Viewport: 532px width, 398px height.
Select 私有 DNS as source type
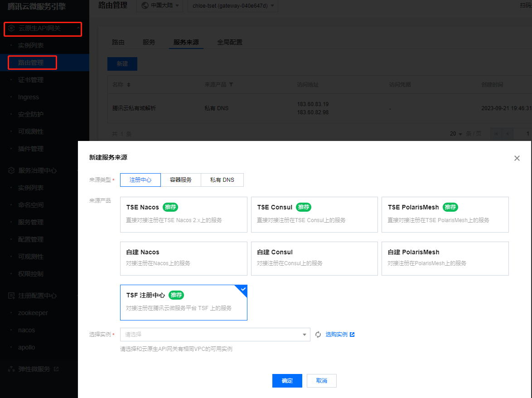click(x=222, y=180)
